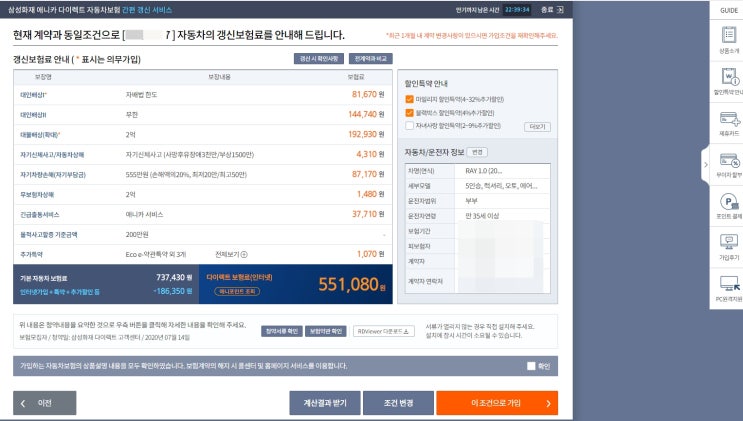
Task: Click the 37,710 원 premium for 긴급출동서비스
Action: [x=368, y=214]
